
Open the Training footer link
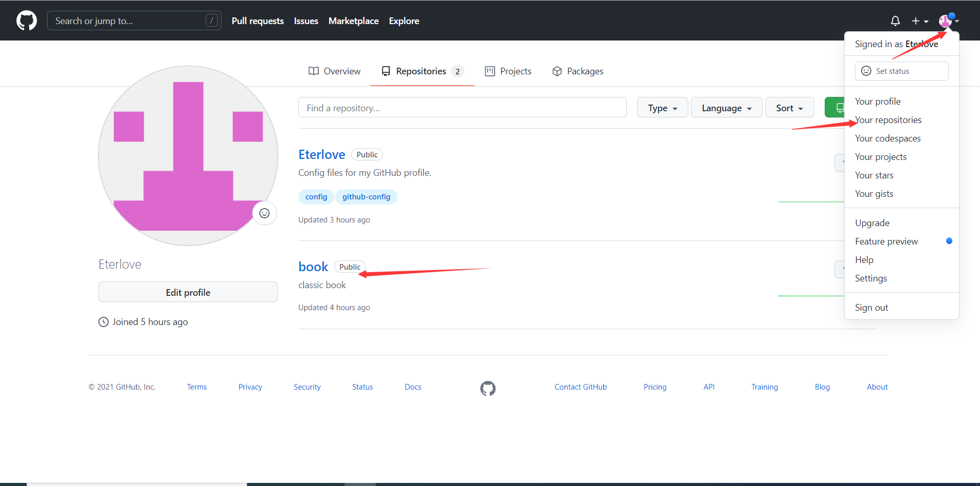coord(764,387)
